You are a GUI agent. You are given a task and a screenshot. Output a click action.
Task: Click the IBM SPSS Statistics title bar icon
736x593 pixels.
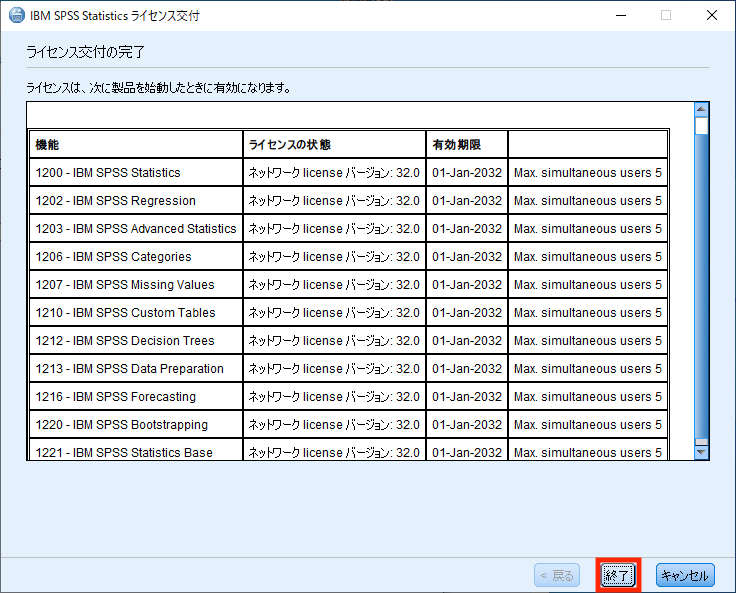coord(16,15)
